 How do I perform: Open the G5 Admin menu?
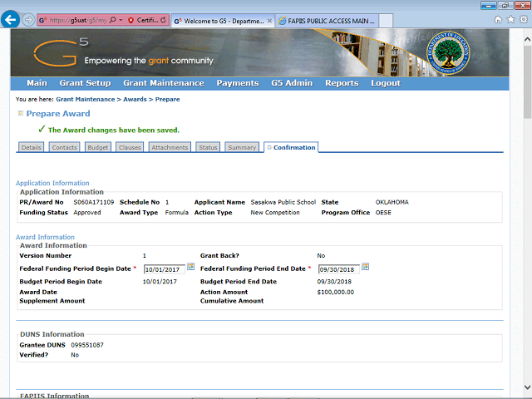tap(292, 83)
